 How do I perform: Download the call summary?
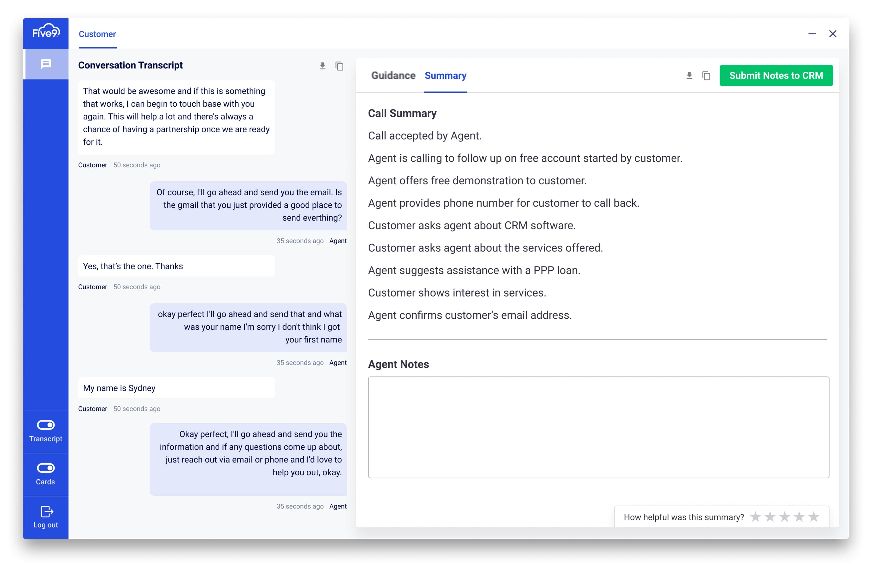[689, 76]
